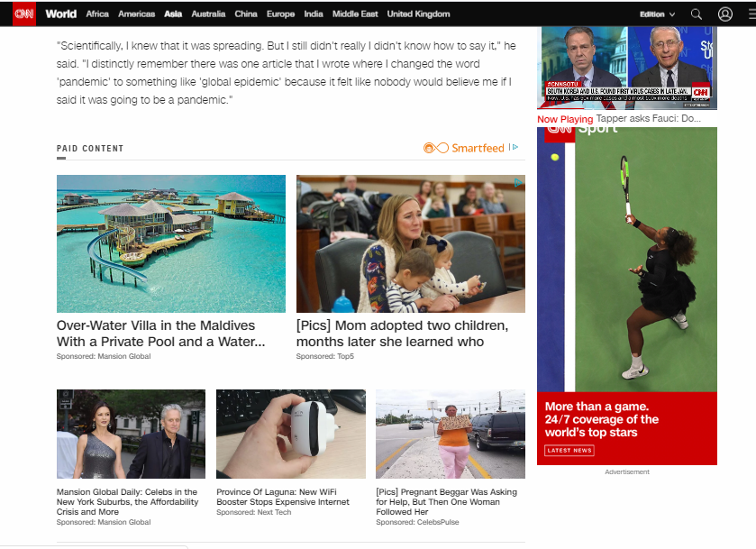The width and height of the screenshot is (756, 549).
Task: Open Pregnant Beggar article link
Action: 446,502
